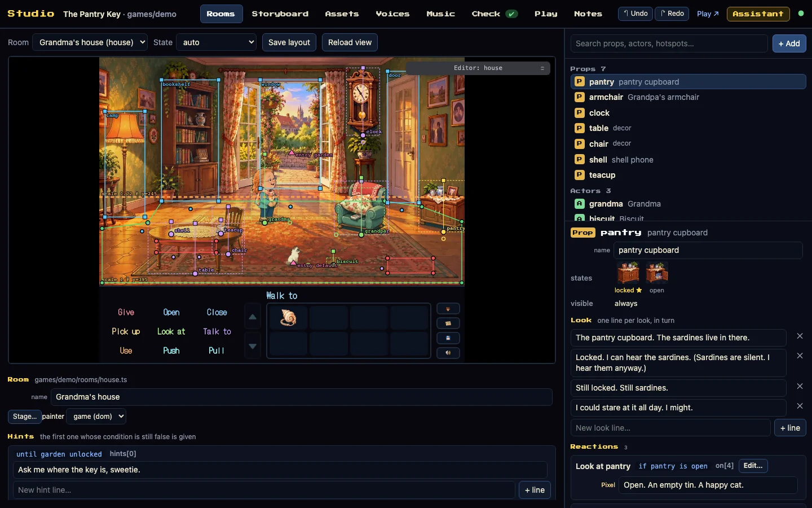Select the grandma actor row
This screenshot has width=812, height=508.
(x=688, y=204)
